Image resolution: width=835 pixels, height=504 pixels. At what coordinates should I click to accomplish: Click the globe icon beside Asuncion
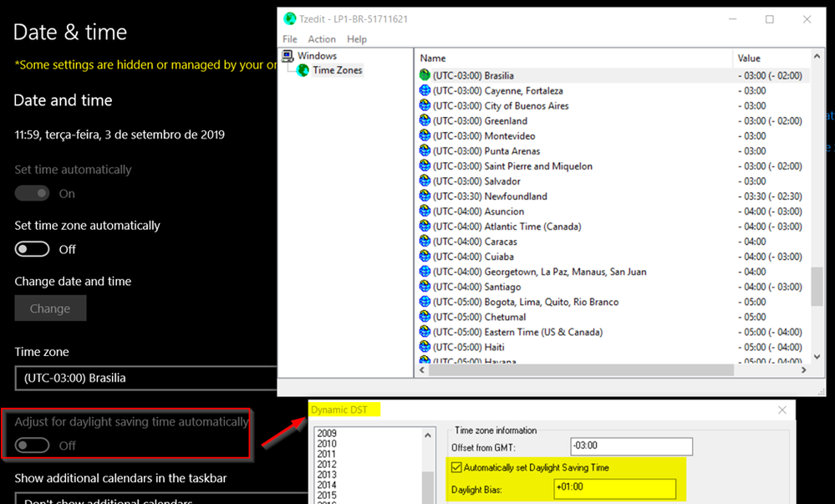425,211
